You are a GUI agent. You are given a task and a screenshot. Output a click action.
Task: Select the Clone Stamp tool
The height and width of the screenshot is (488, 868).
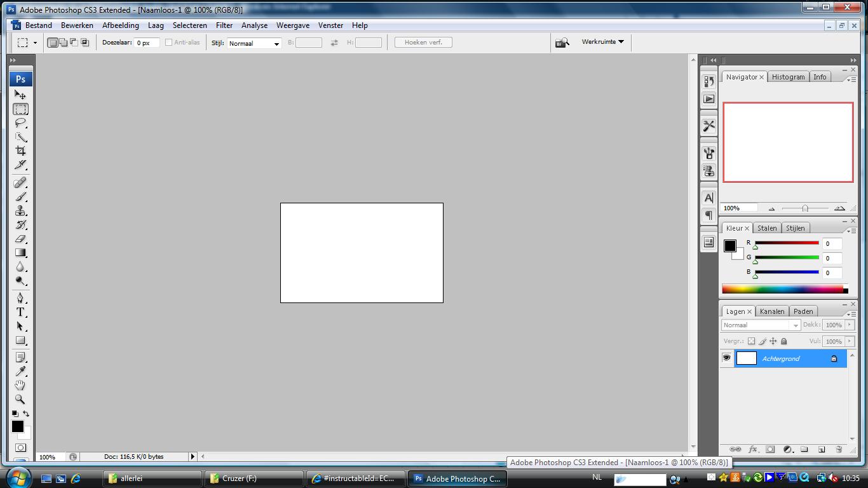click(x=20, y=211)
